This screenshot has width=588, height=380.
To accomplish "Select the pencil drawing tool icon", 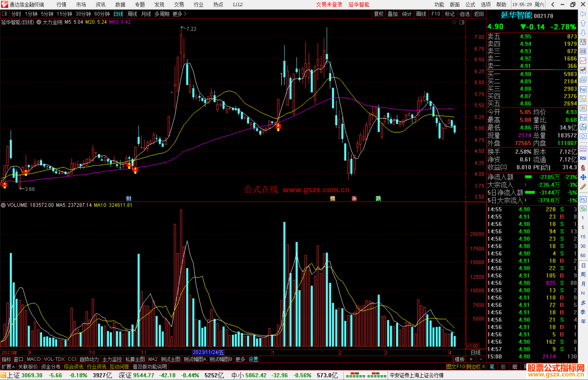I will point(583,187).
